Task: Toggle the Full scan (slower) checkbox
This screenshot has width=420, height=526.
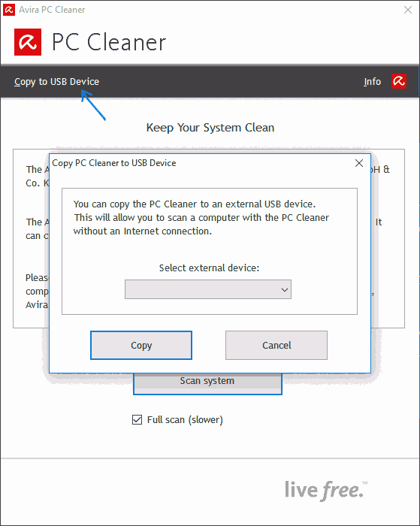Action: [137, 419]
